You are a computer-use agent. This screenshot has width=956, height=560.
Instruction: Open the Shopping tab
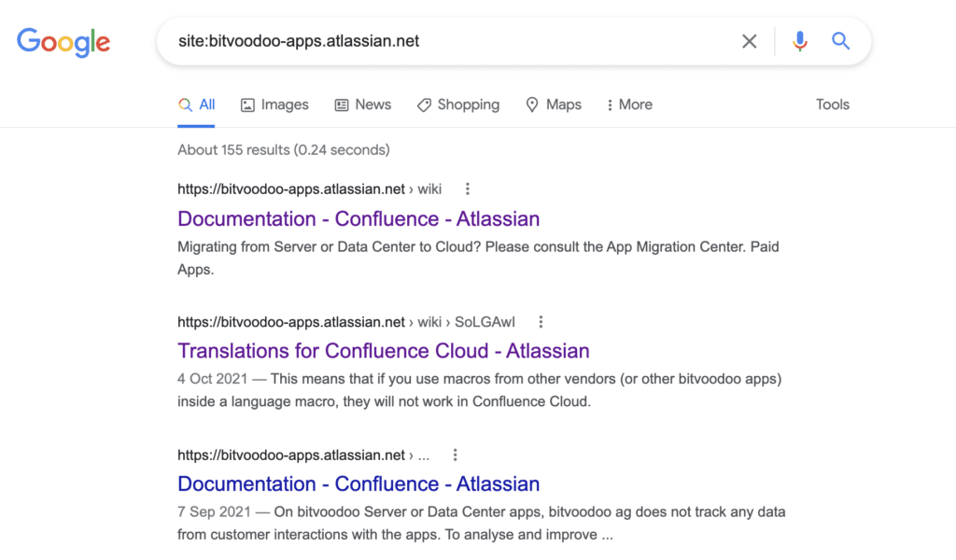pyautogui.click(x=457, y=105)
